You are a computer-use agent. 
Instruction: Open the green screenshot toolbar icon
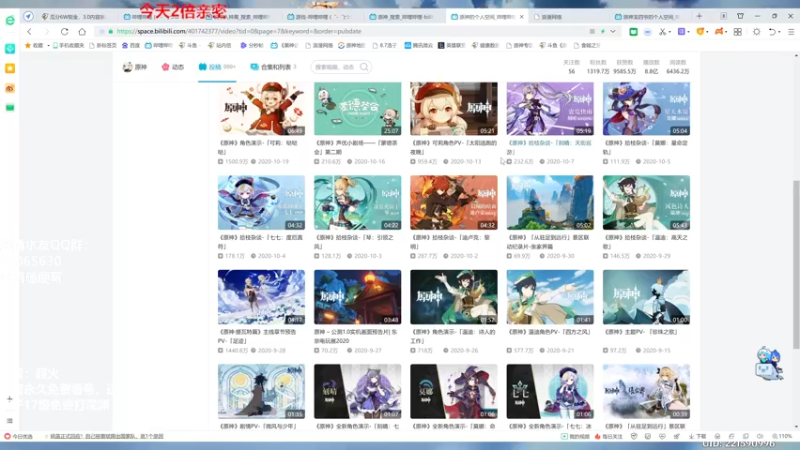[x=633, y=32]
